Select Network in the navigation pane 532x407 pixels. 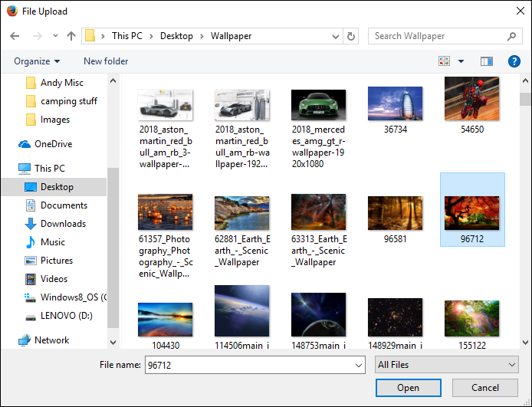44,340
